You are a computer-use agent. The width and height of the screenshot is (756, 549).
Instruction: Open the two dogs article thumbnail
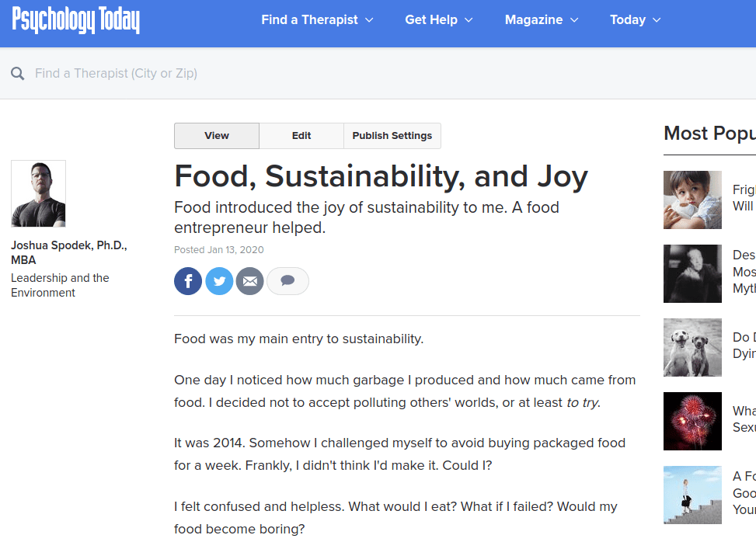[x=692, y=347]
